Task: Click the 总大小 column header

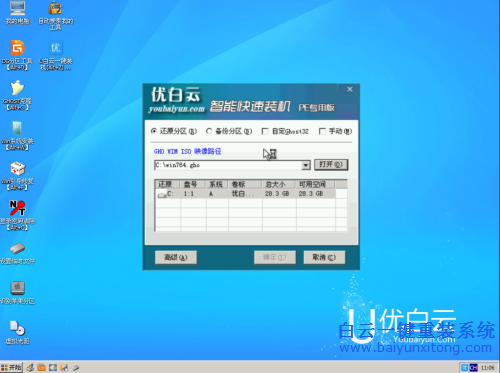Action: click(279, 184)
